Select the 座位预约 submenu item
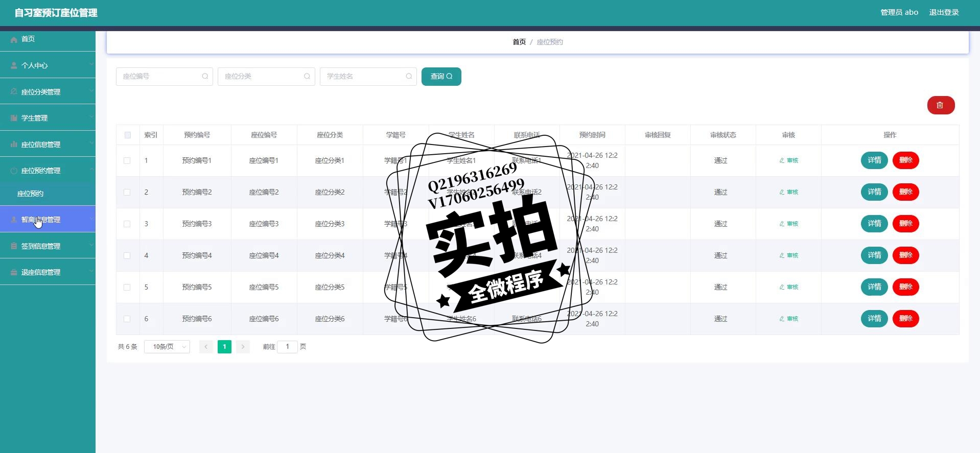This screenshot has width=980, height=453. pos(48,194)
